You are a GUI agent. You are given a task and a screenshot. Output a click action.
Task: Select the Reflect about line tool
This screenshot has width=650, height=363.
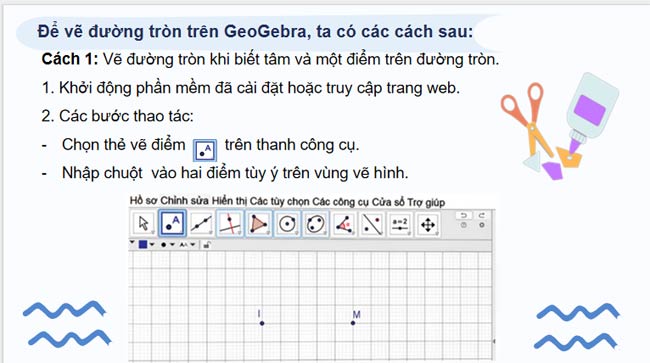[372, 224]
